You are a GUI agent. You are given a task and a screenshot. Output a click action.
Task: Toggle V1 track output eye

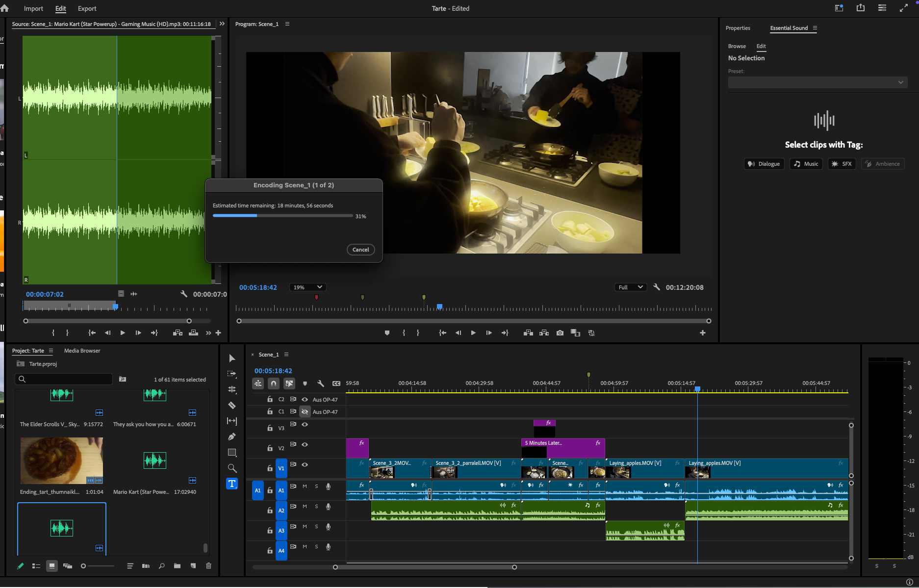click(305, 464)
